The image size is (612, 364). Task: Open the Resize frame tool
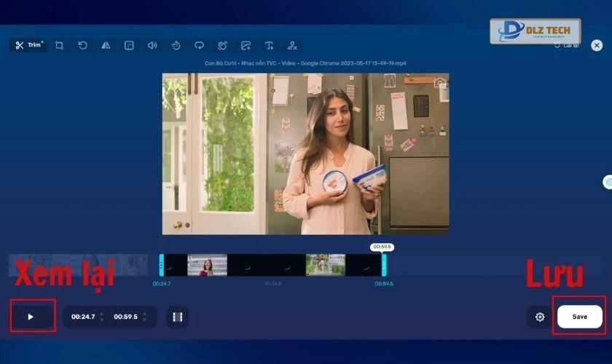(129, 45)
